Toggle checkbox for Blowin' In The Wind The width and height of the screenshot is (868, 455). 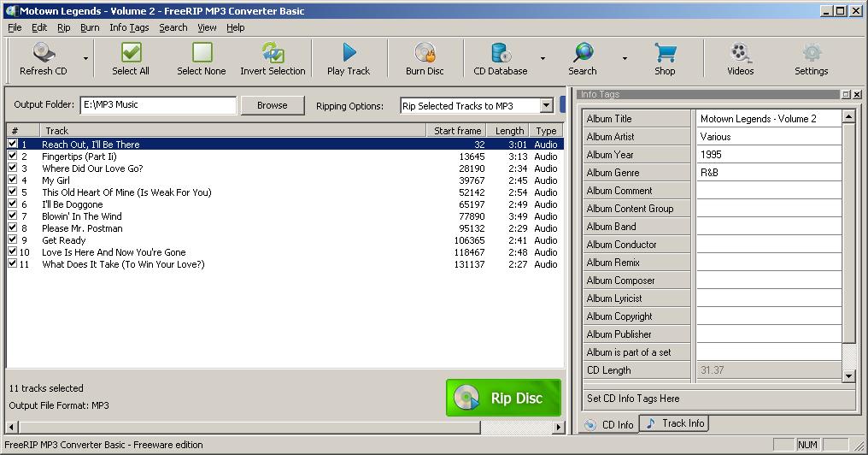coord(13,216)
